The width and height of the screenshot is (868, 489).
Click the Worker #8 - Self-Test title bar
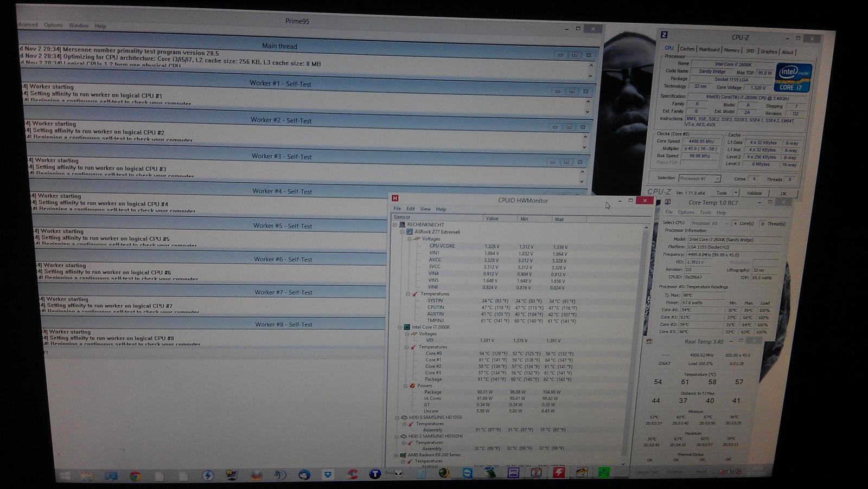tap(214, 324)
